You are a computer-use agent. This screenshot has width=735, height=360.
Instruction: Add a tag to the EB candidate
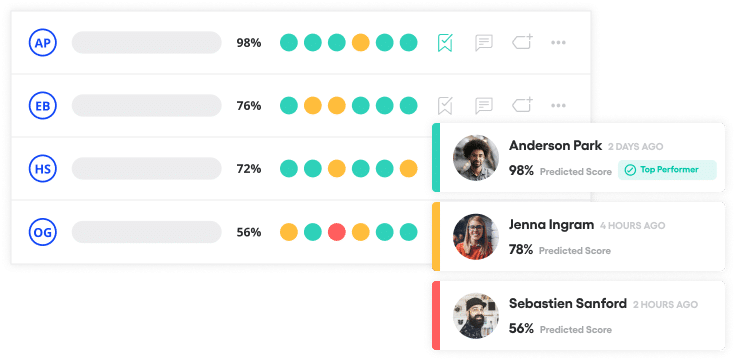pos(522,105)
